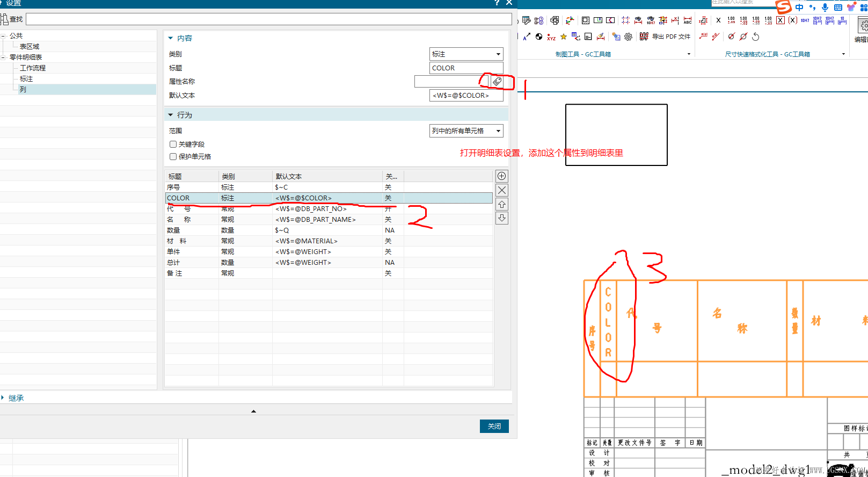This screenshot has width=868, height=477.
Task: Move the selected column up with the arrow
Action: [x=502, y=204]
